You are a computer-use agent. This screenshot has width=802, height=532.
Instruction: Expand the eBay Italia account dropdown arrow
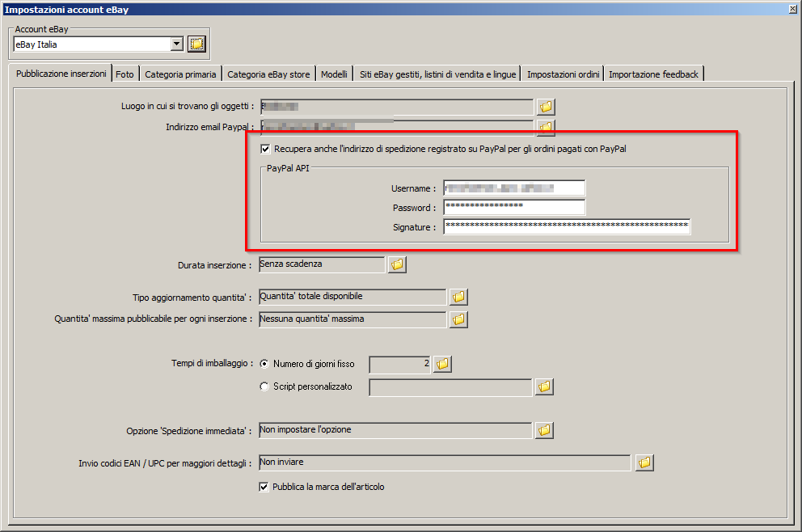[176, 44]
